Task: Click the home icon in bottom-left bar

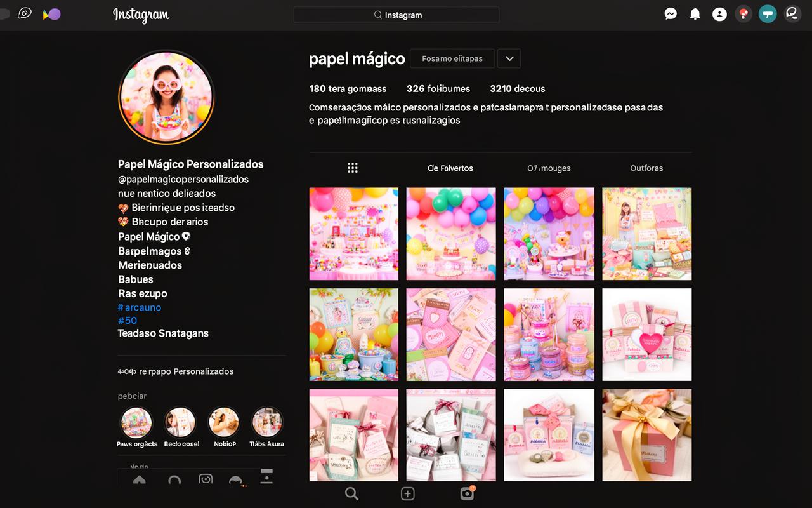Action: [x=139, y=480]
